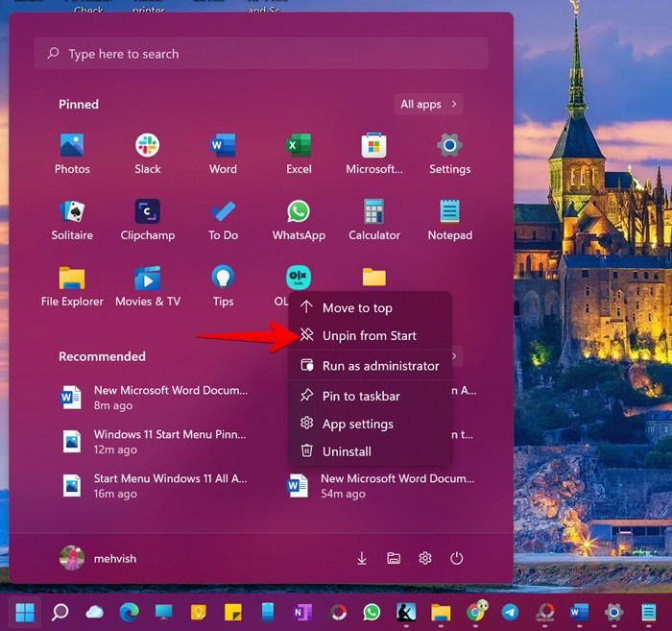Open Notepad from the taskbar
The width and height of the screenshot is (672, 631).
(x=648, y=612)
